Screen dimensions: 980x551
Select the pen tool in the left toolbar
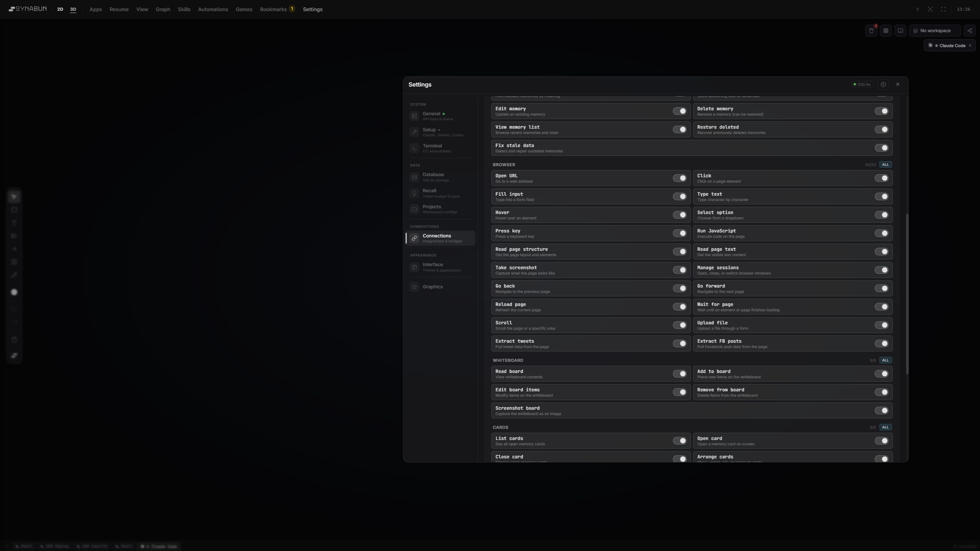click(x=14, y=274)
